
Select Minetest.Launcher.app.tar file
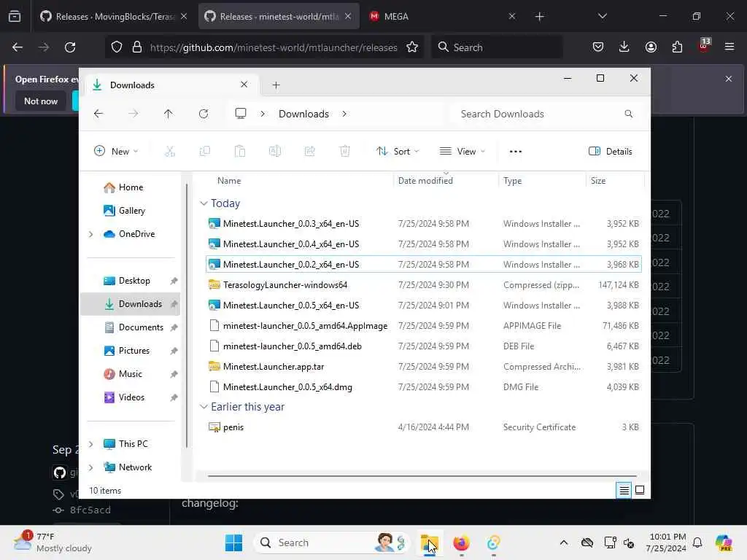(x=424, y=367)
